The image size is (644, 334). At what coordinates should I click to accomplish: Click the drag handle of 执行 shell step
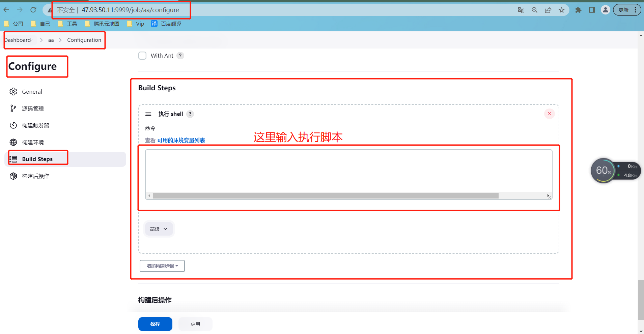(148, 114)
